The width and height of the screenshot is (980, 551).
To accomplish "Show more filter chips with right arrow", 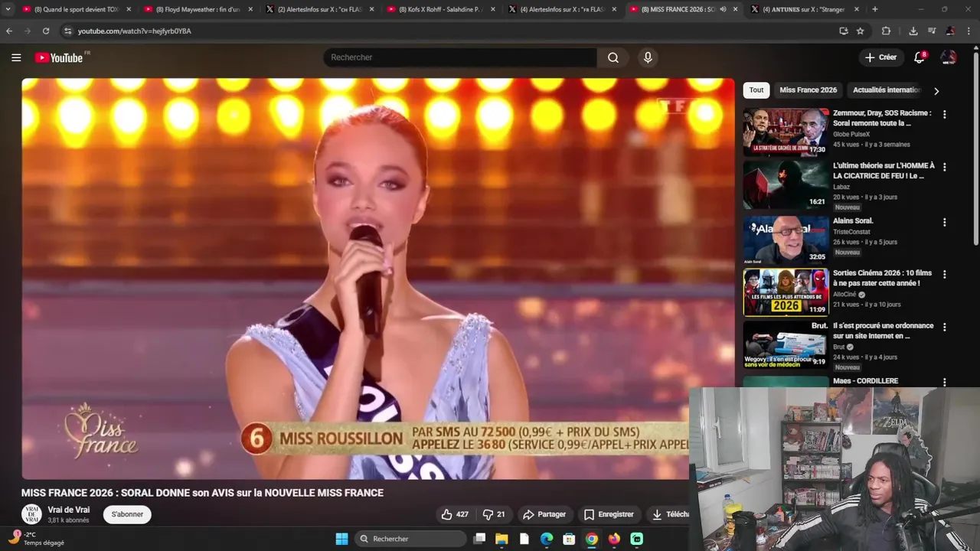I will [x=936, y=90].
